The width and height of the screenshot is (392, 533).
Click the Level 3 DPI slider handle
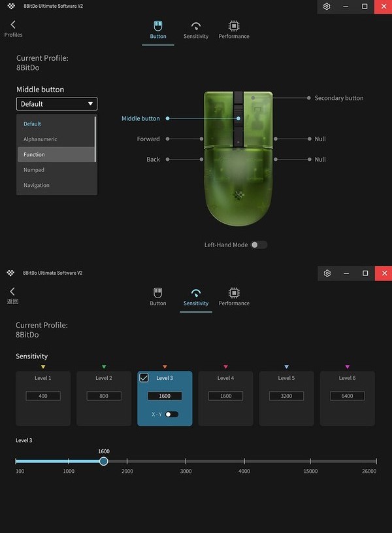point(104,461)
